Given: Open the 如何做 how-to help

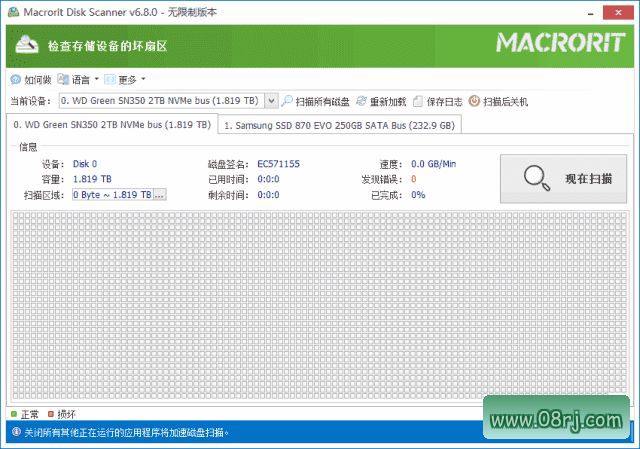Looking at the screenshot, I should pyautogui.click(x=31, y=80).
